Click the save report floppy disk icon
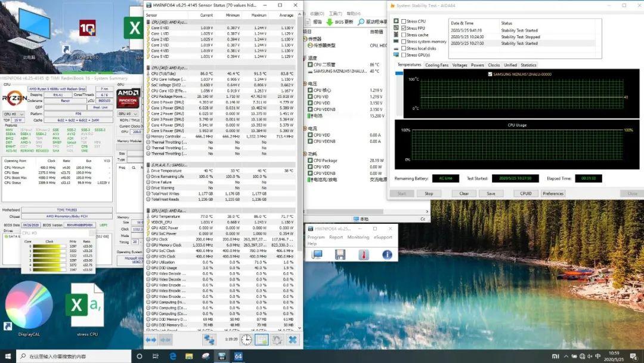Image resolution: width=644 pixels, height=363 pixels. click(340, 255)
